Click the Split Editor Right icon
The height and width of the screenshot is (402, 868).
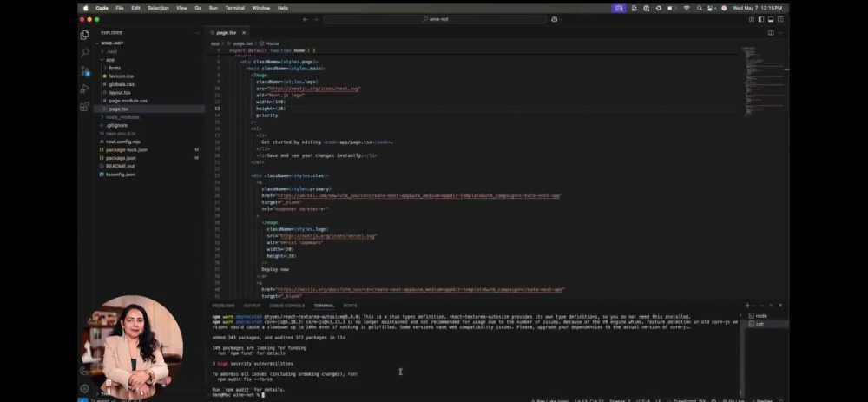771,33
